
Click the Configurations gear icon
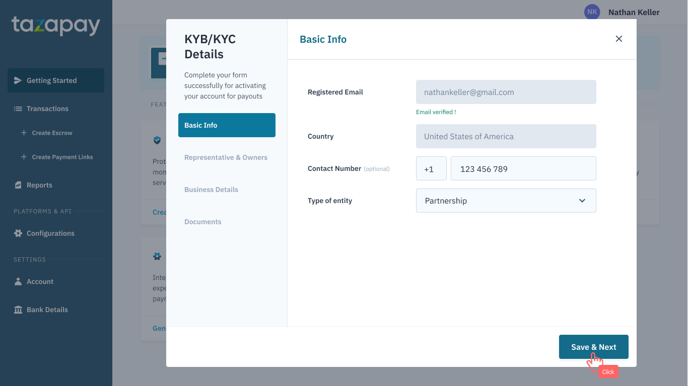pyautogui.click(x=18, y=233)
